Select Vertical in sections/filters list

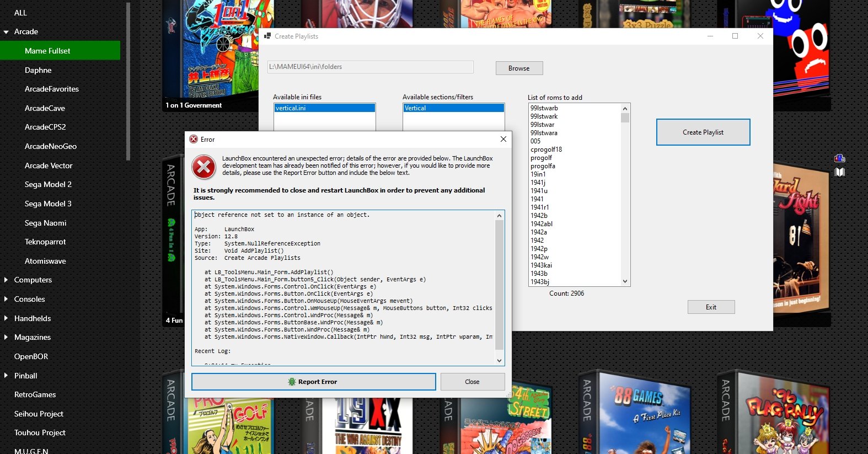pyautogui.click(x=454, y=108)
